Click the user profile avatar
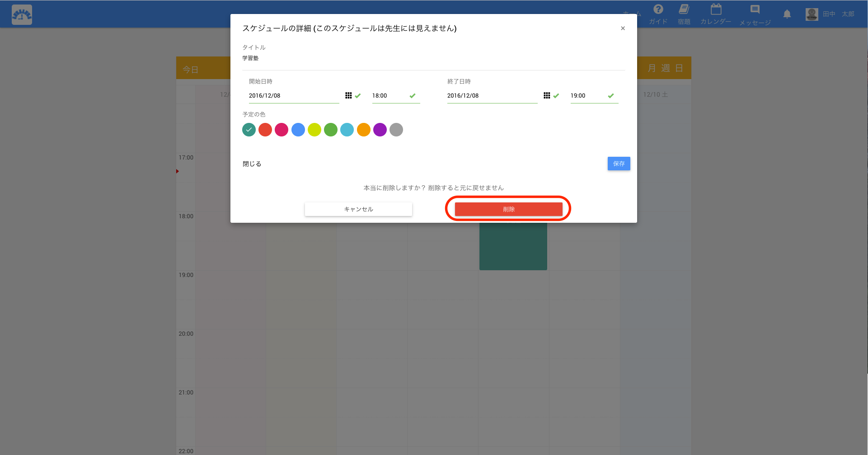The image size is (868, 455). click(x=812, y=14)
